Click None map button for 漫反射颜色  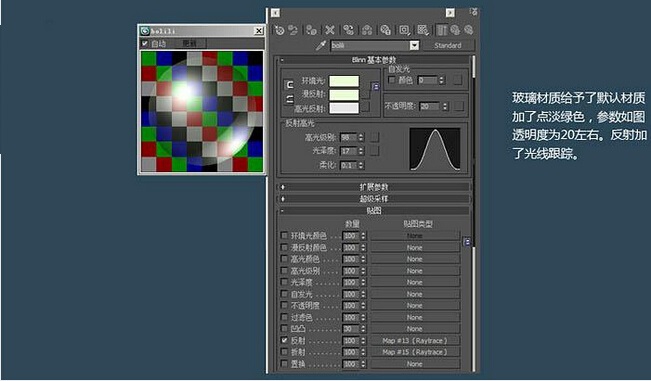(415, 247)
